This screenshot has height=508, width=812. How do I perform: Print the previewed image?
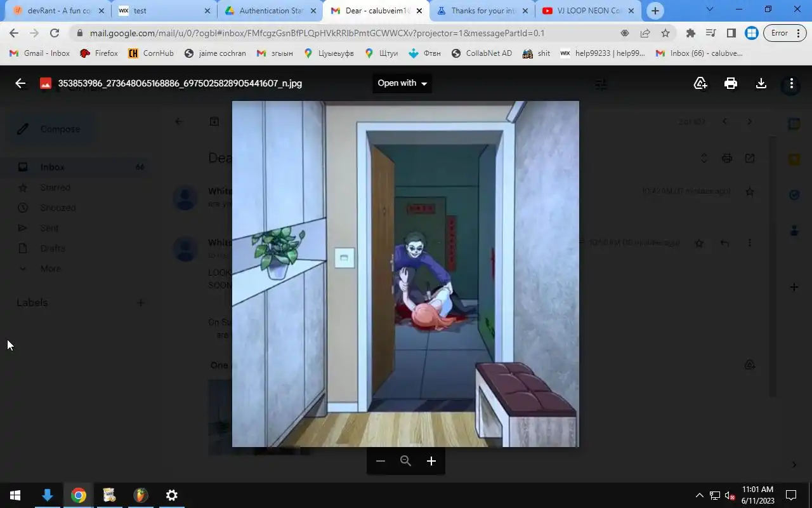(731, 83)
